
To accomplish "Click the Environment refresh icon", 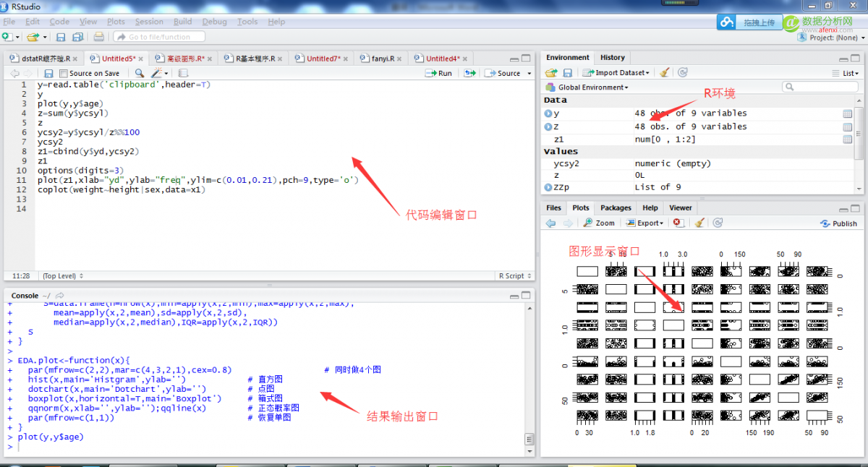I will click(x=682, y=72).
